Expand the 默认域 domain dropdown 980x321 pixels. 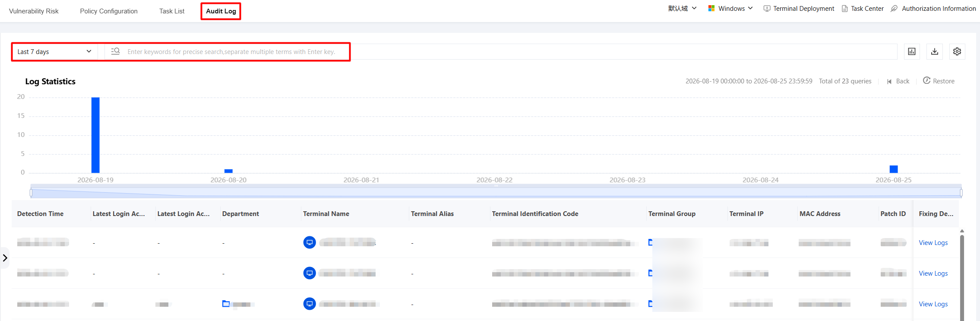tap(682, 8)
